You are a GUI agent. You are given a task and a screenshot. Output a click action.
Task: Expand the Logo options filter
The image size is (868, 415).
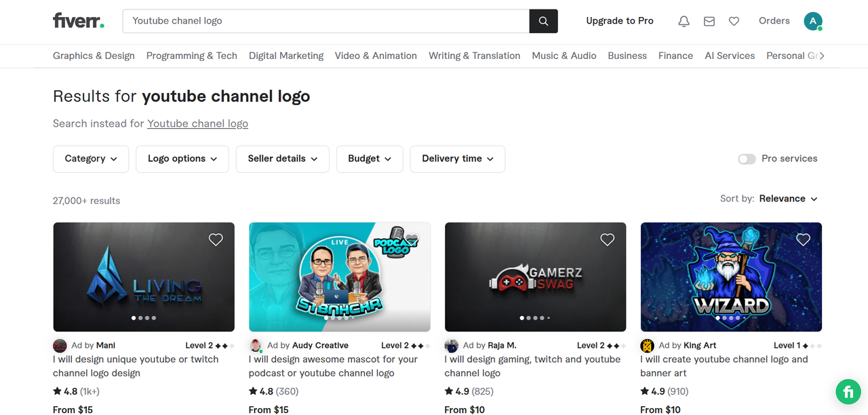tap(182, 159)
